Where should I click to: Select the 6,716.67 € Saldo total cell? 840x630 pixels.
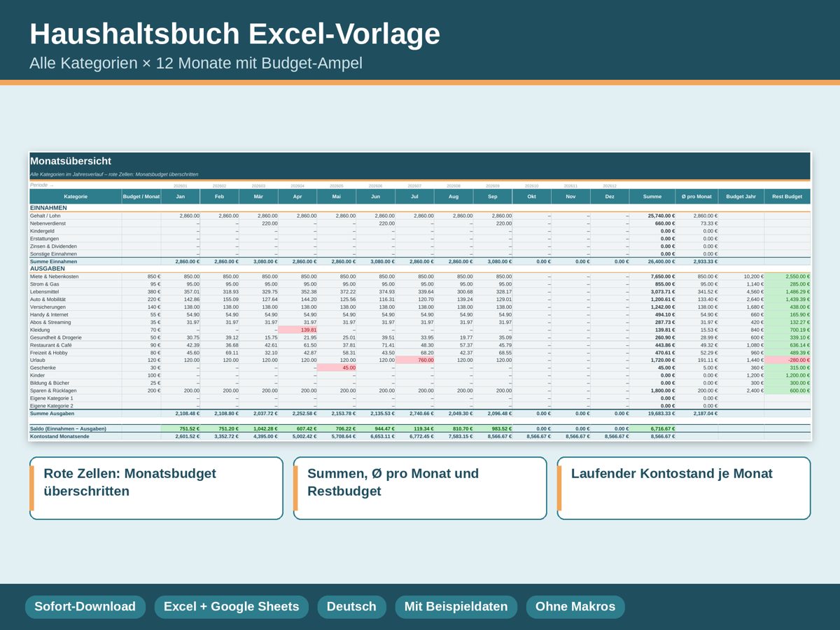click(x=652, y=428)
